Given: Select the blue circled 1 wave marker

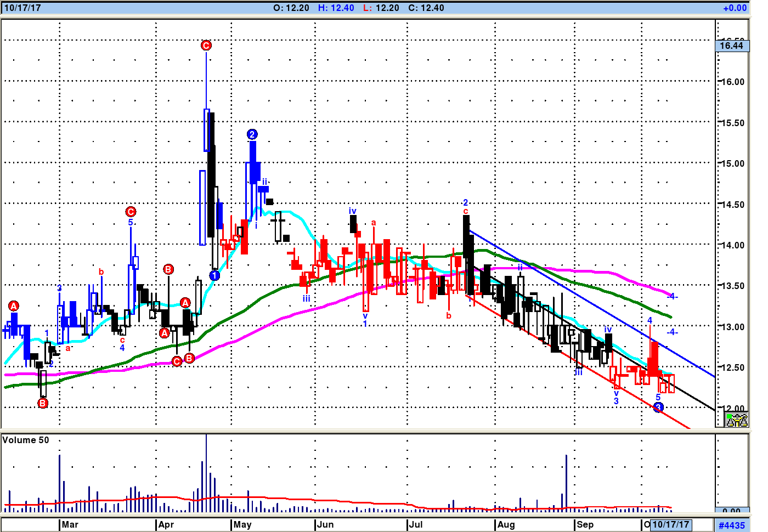Looking at the screenshot, I should coord(214,275).
